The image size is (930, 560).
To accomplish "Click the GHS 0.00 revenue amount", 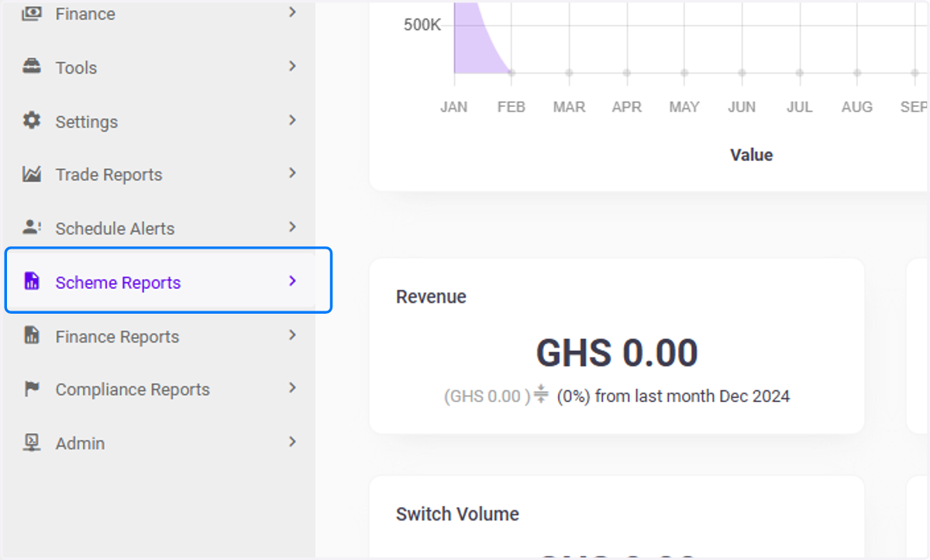I will [x=617, y=353].
